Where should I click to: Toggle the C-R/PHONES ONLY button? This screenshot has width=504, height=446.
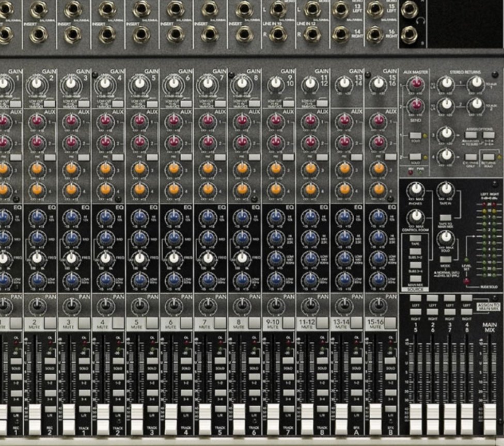(x=471, y=157)
